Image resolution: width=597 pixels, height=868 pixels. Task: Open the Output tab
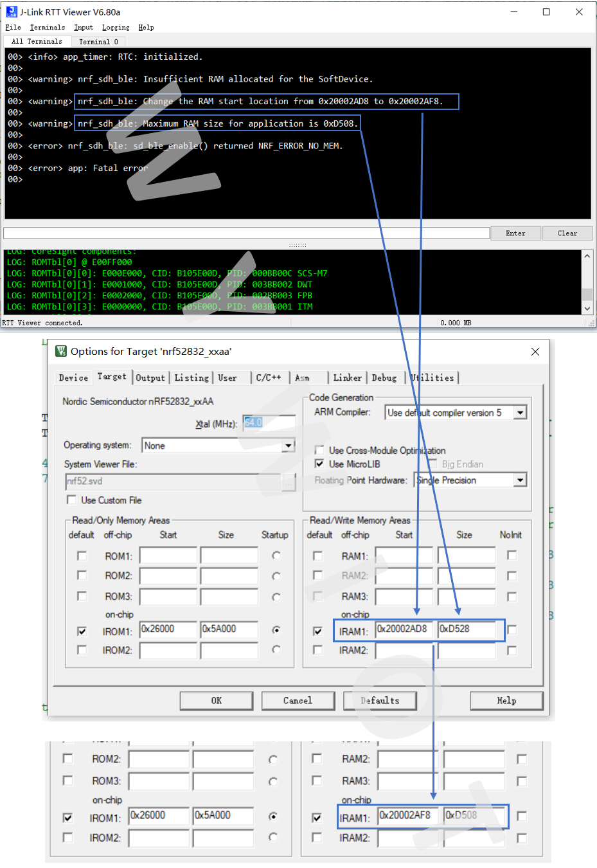click(150, 378)
